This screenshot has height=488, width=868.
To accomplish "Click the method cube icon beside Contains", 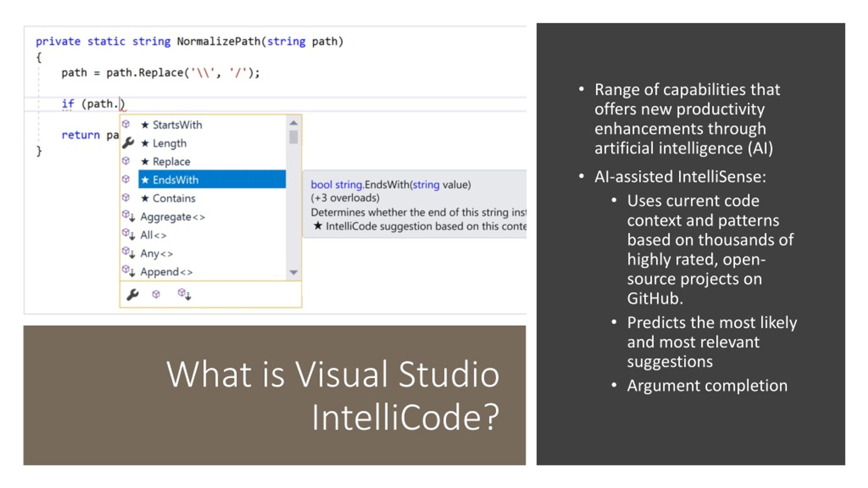I will click(x=126, y=197).
